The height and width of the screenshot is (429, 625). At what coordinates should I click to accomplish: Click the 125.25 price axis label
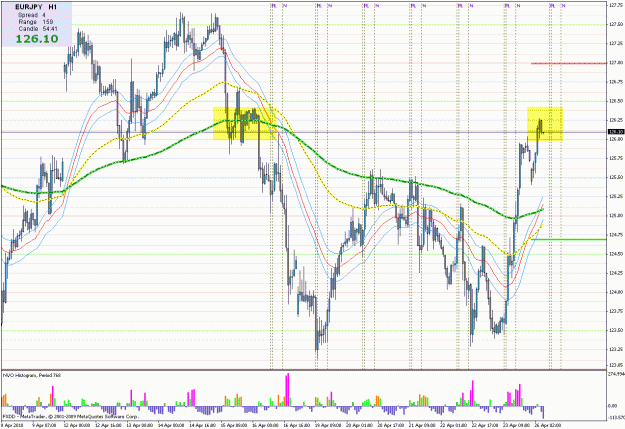(x=616, y=197)
